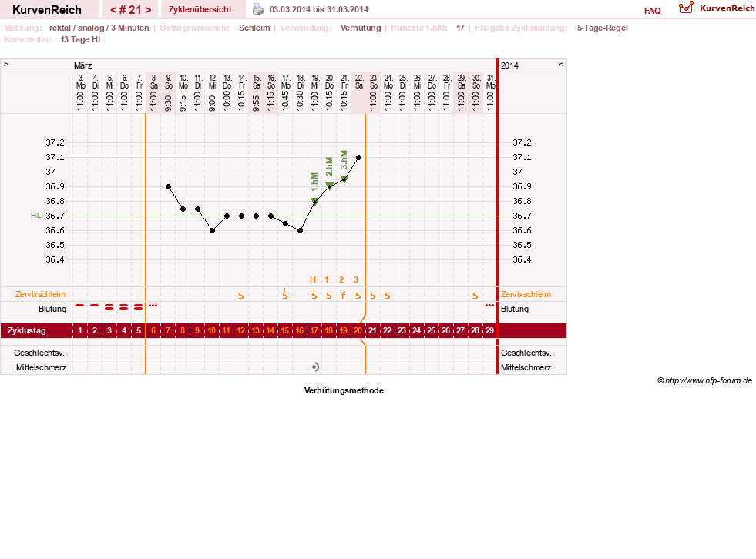Click the Zyklustag row header
This screenshot has width=756, height=559.
pos(26,330)
